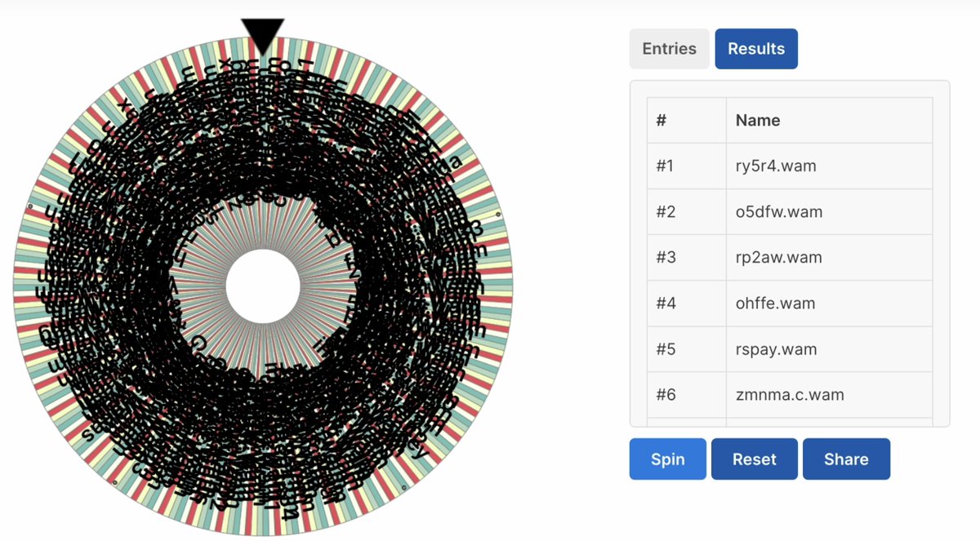980x541 pixels.
Task: Select result row zmnma.c.wam
Action: (790, 395)
